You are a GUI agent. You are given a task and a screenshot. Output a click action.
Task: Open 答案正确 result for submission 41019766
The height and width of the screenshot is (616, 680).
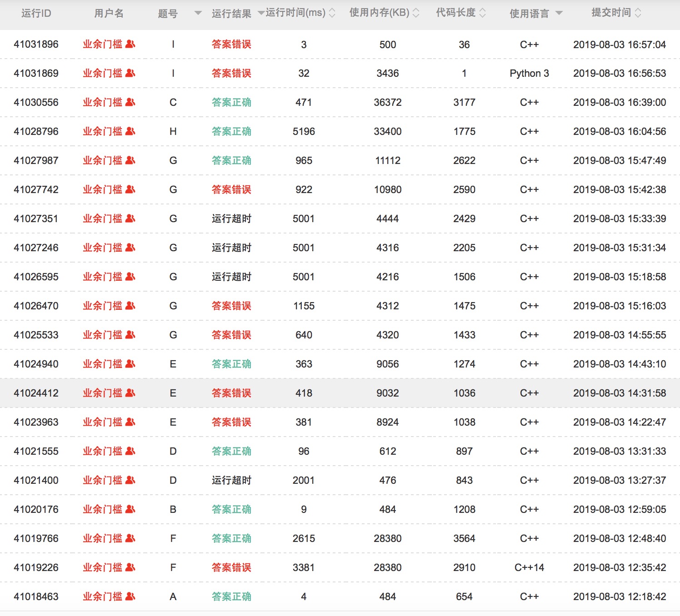231,538
